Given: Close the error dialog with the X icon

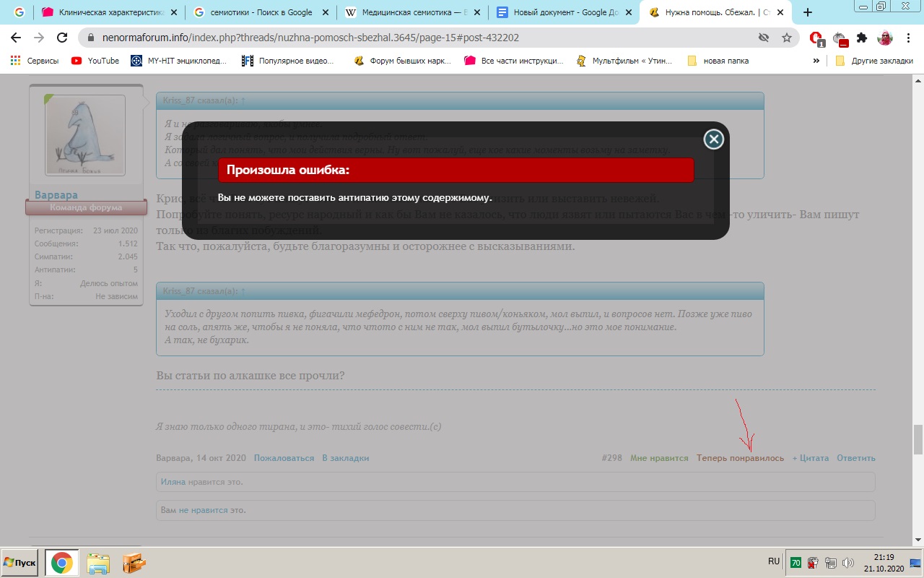Looking at the screenshot, I should [713, 139].
